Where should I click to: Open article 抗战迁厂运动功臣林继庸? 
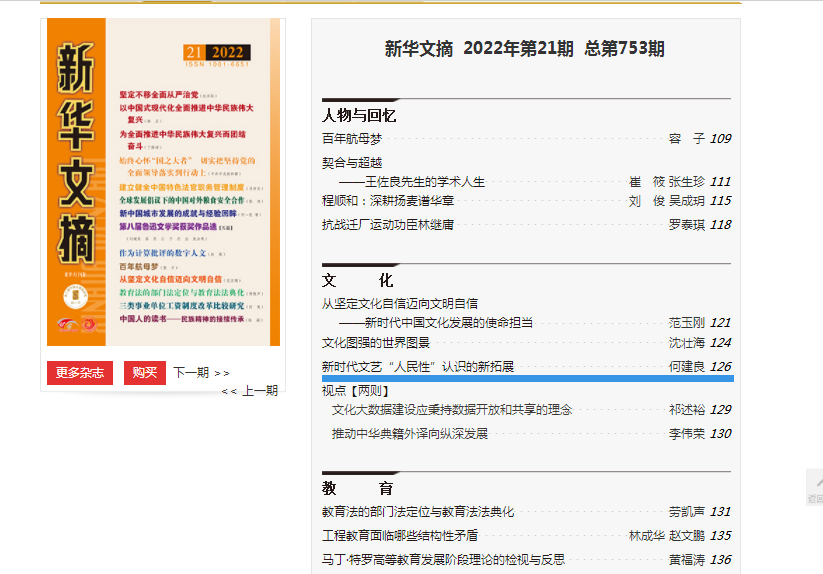click(388, 225)
